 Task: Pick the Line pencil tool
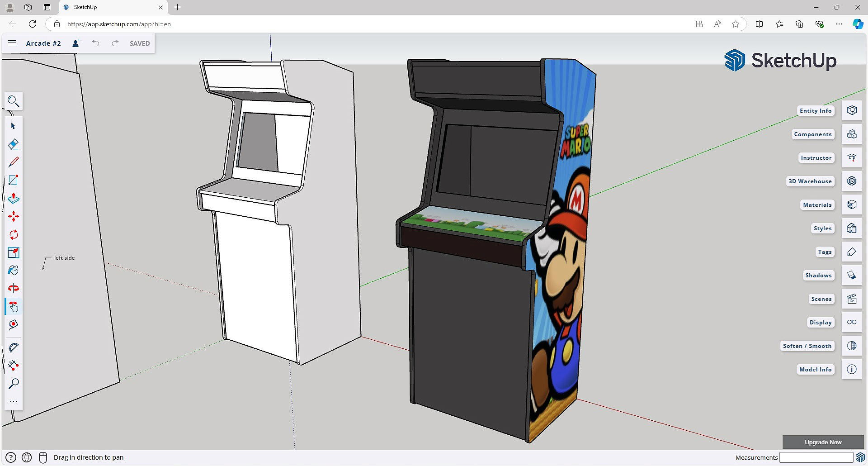click(14, 162)
